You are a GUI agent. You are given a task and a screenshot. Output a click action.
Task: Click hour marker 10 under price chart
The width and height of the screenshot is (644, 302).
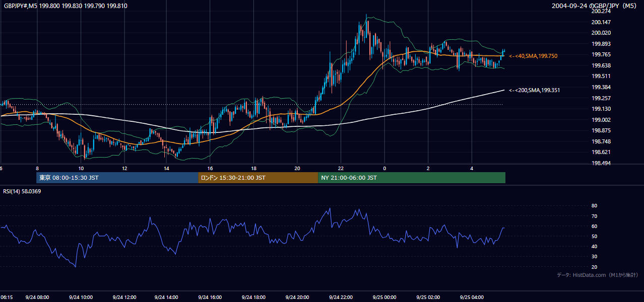(81, 168)
